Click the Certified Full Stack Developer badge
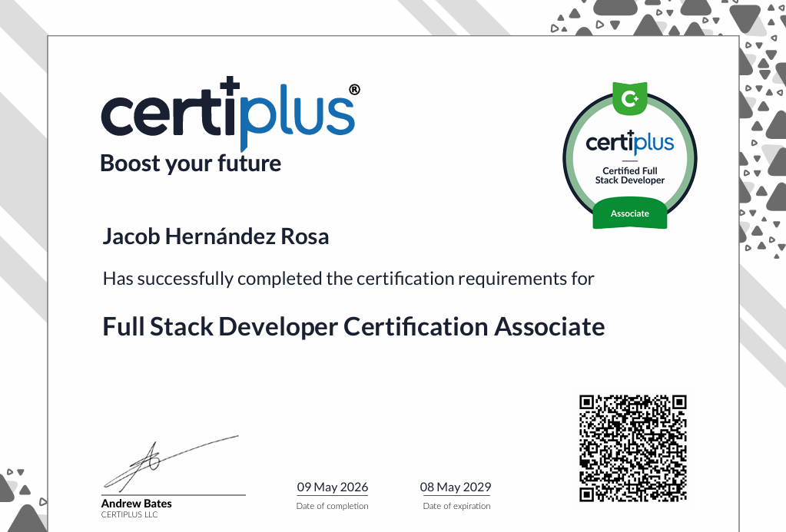This screenshot has width=786, height=532. [630, 155]
